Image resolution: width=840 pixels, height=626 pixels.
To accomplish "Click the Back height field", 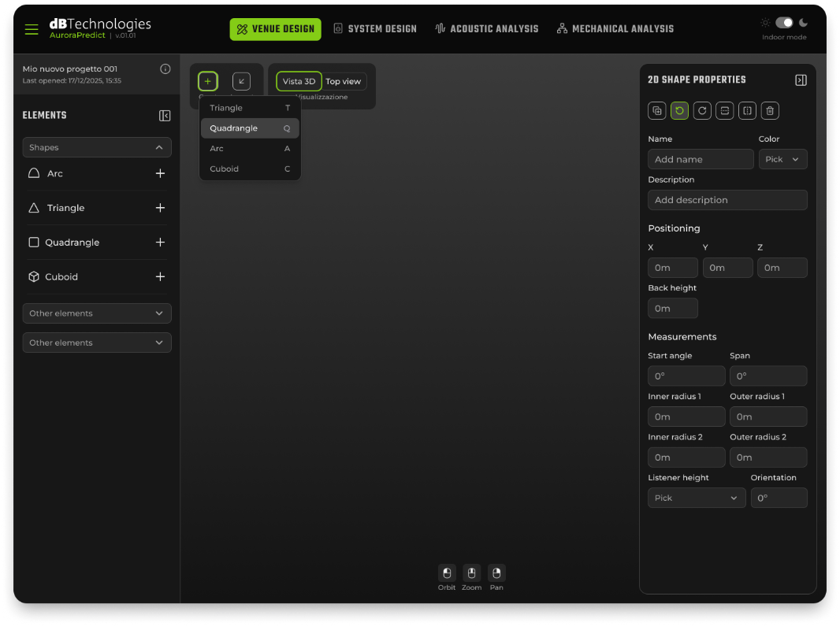I will click(x=673, y=309).
